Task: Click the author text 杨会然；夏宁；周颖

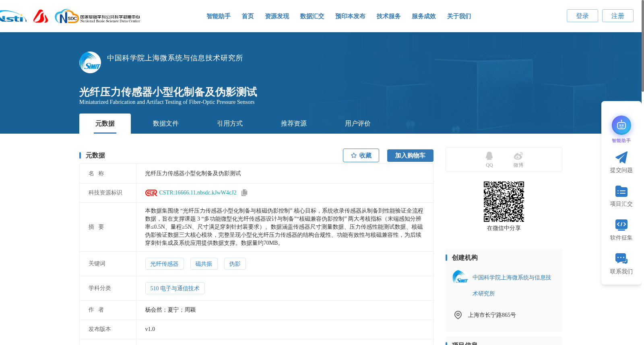Action: pos(170,310)
